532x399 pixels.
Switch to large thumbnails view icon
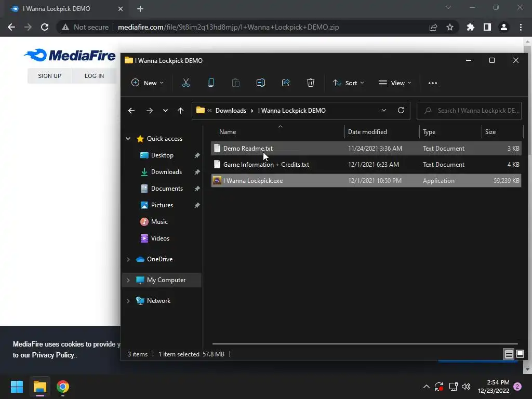(x=520, y=354)
